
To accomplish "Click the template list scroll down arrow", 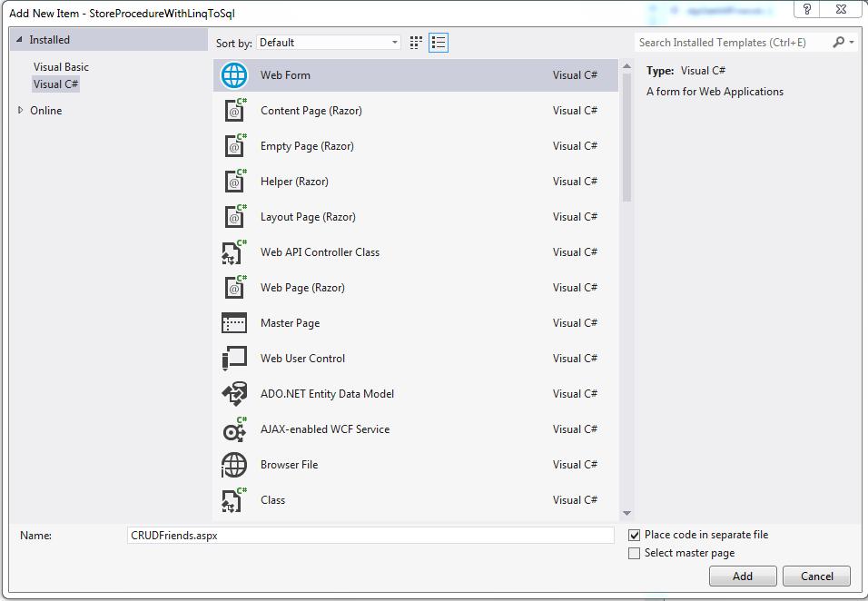I will pyautogui.click(x=626, y=513).
